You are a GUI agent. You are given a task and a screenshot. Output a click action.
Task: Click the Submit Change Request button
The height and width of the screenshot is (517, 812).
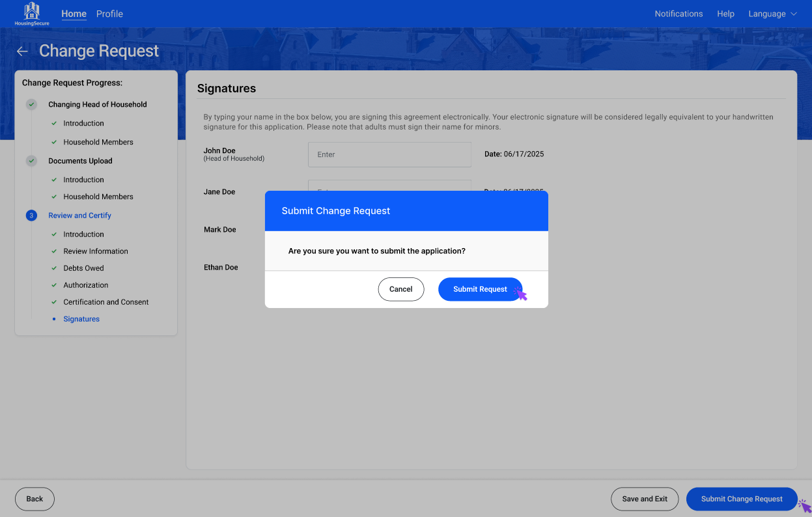click(741, 499)
